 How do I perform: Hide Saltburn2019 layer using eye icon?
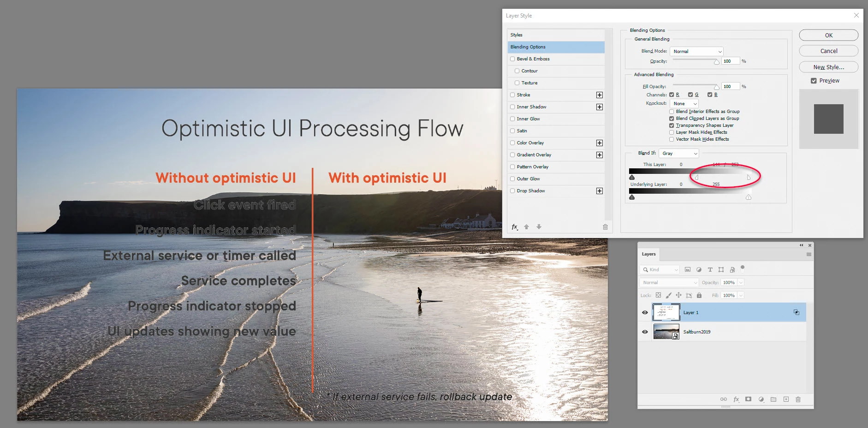click(x=645, y=332)
